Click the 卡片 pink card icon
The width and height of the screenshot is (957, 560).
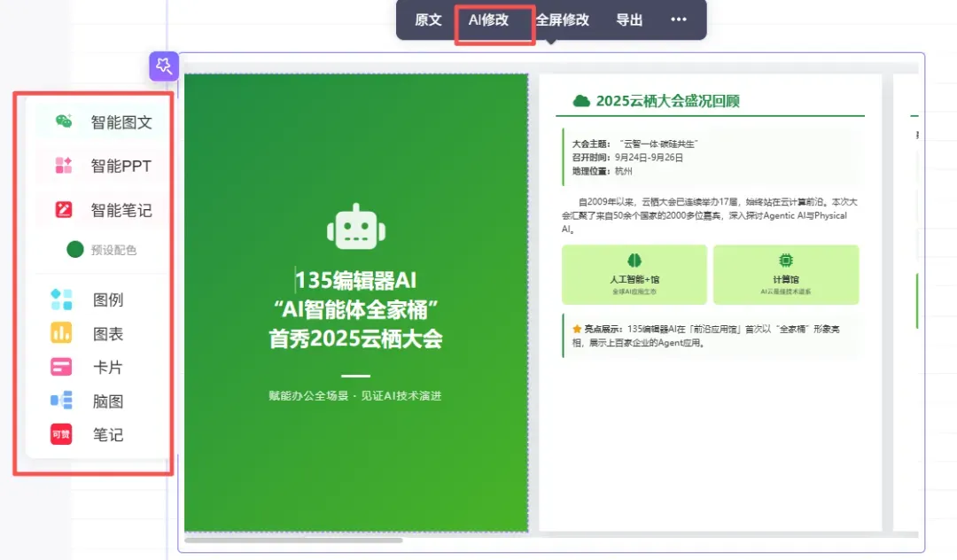pos(61,367)
